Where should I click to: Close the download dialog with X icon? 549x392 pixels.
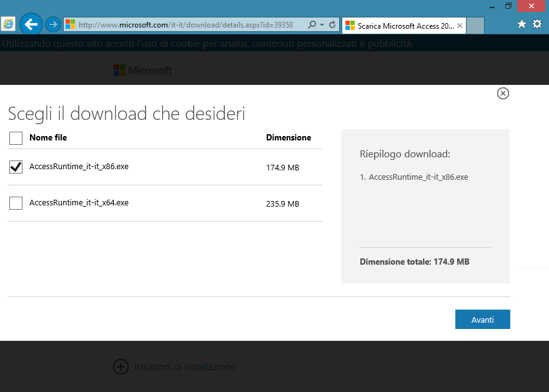[x=503, y=94]
